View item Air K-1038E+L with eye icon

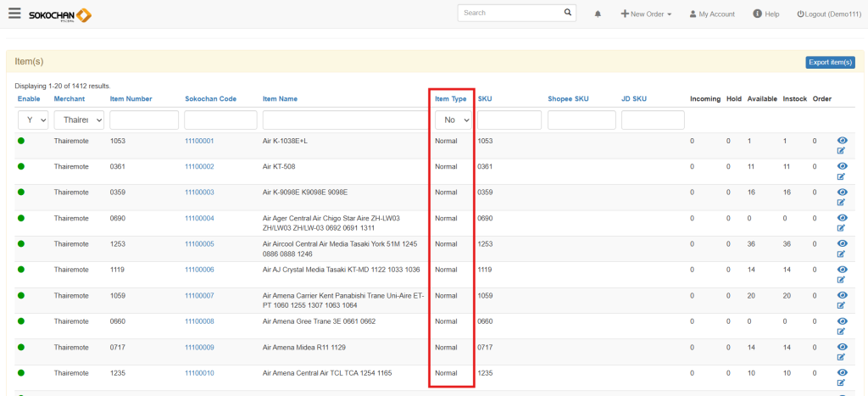point(841,140)
